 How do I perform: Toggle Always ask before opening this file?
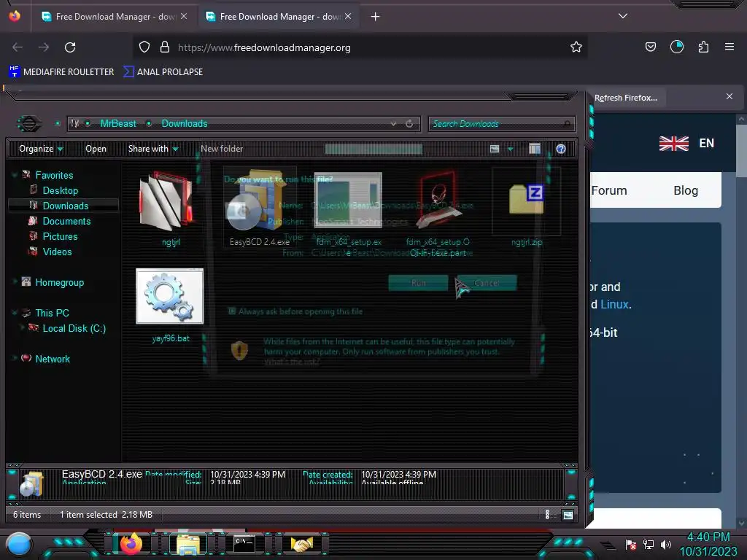coord(232,311)
